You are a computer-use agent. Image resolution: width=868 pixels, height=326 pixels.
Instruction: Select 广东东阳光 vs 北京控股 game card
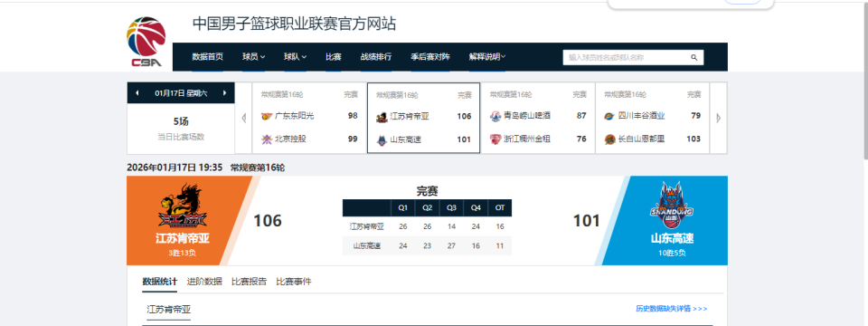pos(309,118)
